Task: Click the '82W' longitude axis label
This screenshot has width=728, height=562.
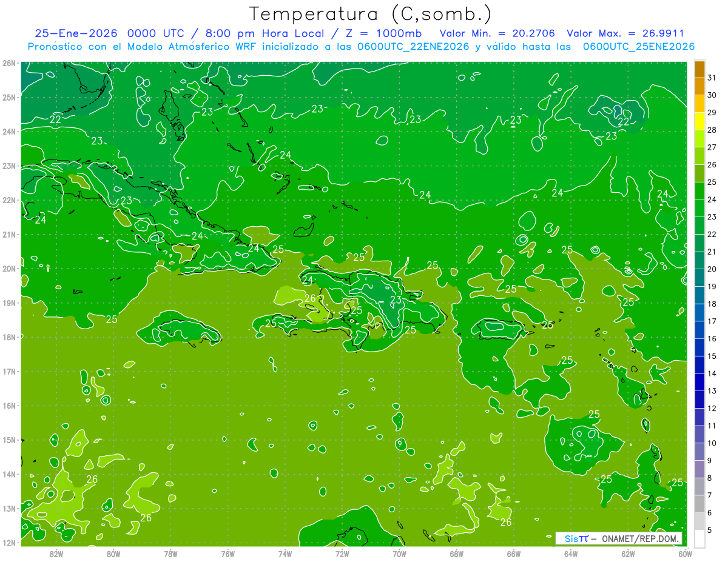Action: point(56,554)
